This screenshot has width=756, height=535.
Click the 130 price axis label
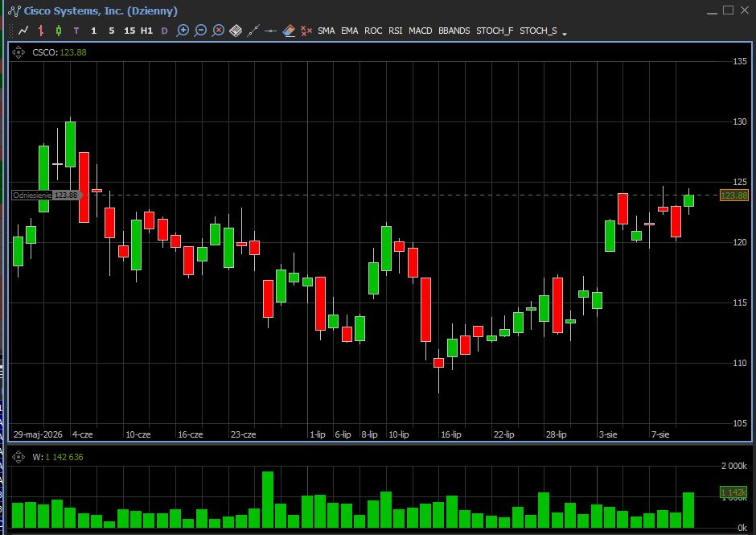tap(740, 121)
